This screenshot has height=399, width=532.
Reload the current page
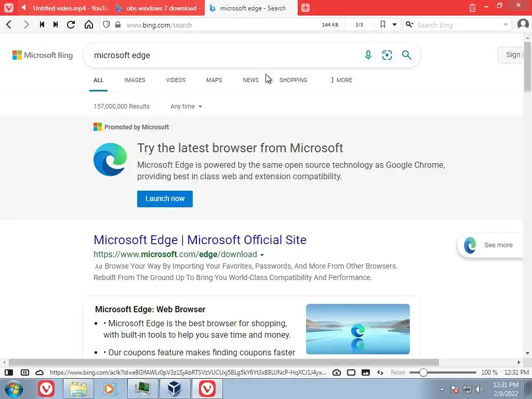71,25
